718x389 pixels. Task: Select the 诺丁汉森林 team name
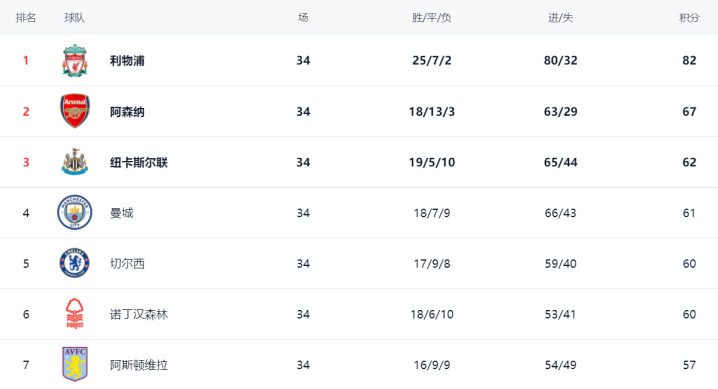tap(139, 314)
